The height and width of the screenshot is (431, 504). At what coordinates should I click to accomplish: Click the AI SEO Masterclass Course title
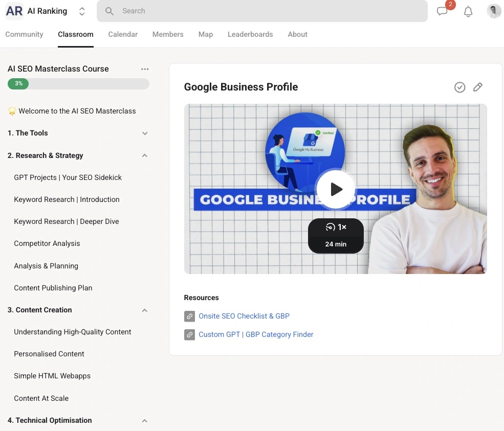pos(58,69)
